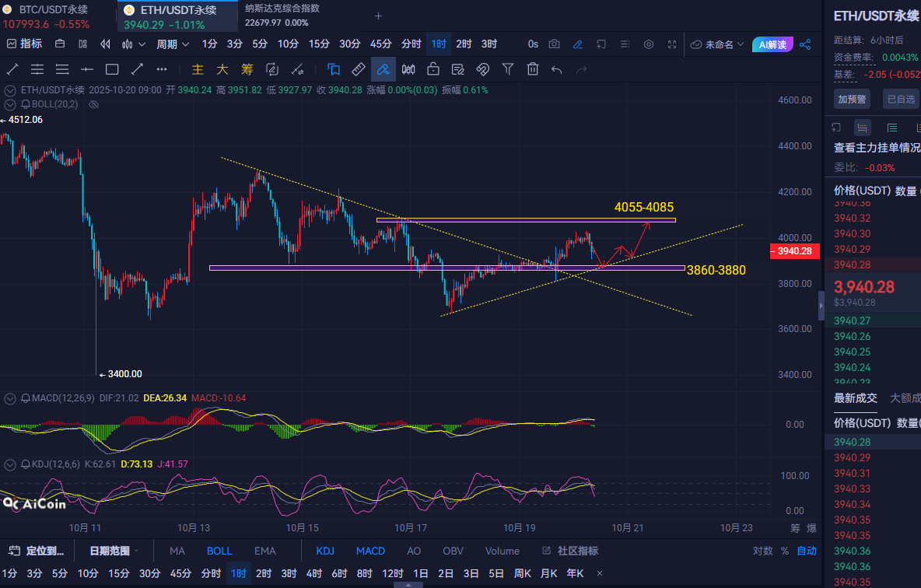Toggle visibility eye icon of BOLL indicator
This screenshot has width=921, height=588.
point(93,104)
